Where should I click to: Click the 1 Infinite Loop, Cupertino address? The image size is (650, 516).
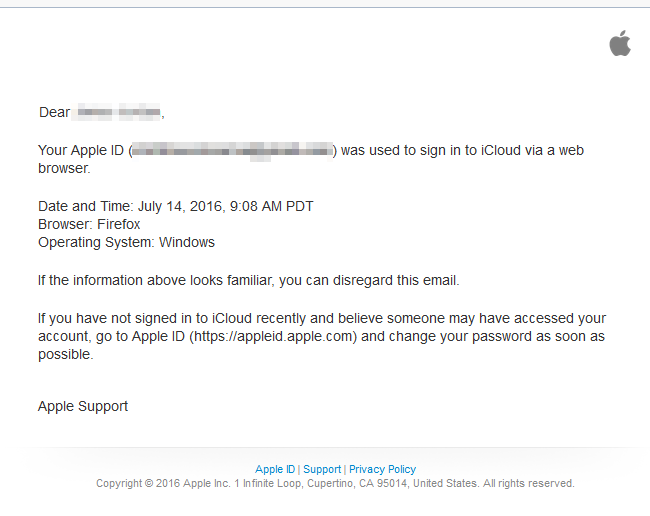pyautogui.click(x=322, y=483)
